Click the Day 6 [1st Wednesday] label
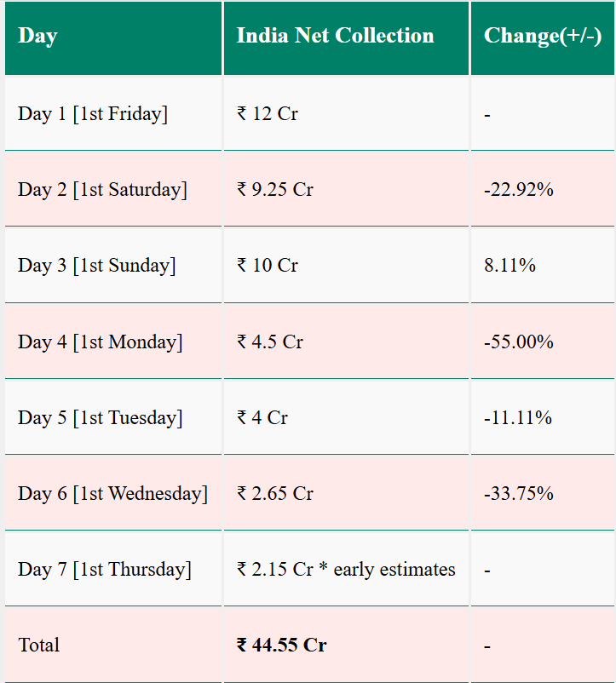This screenshot has height=683, width=616. coord(112,494)
